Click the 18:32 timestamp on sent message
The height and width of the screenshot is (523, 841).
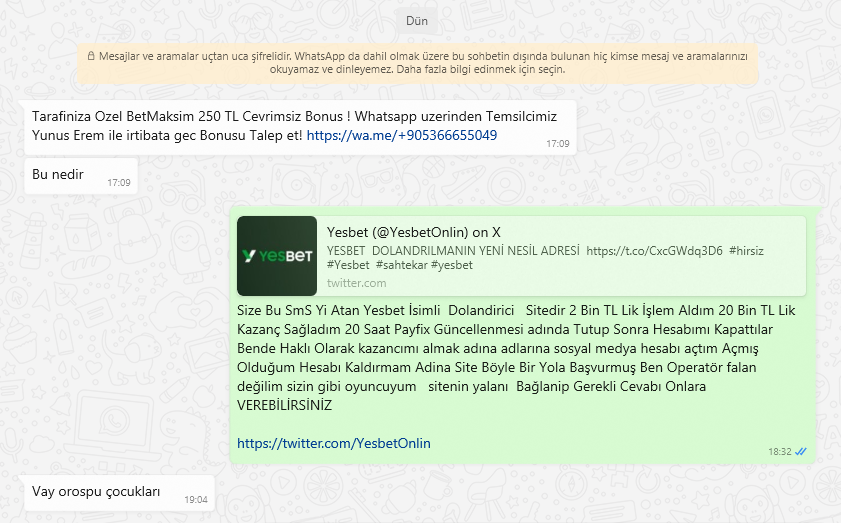pyautogui.click(x=780, y=452)
